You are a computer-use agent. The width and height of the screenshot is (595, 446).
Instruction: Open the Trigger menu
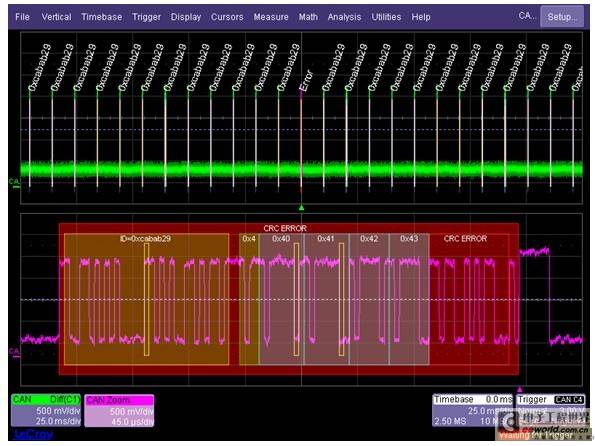pos(146,17)
